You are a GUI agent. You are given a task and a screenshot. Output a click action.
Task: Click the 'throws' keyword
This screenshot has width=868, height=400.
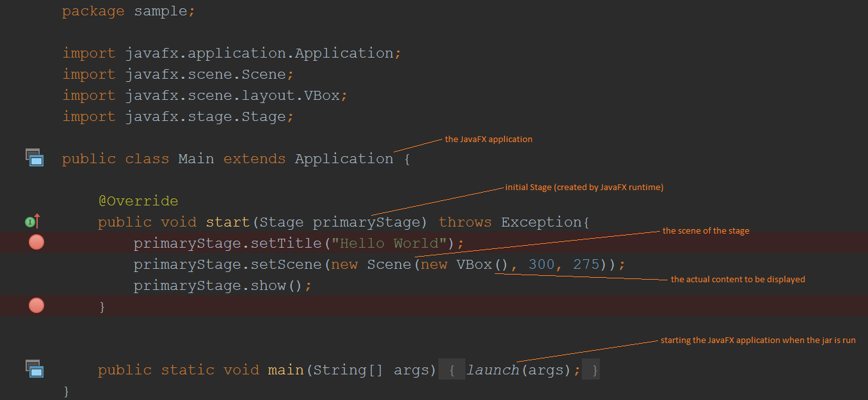465,222
